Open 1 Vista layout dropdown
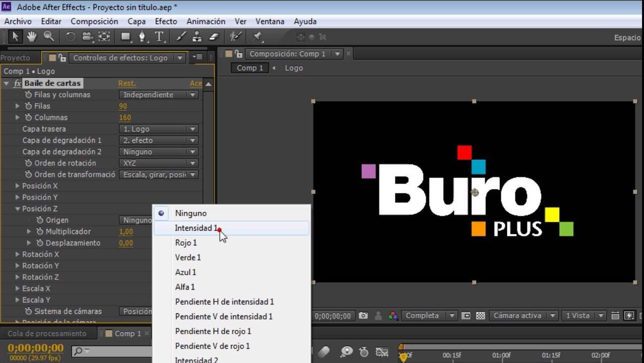 [584, 316]
